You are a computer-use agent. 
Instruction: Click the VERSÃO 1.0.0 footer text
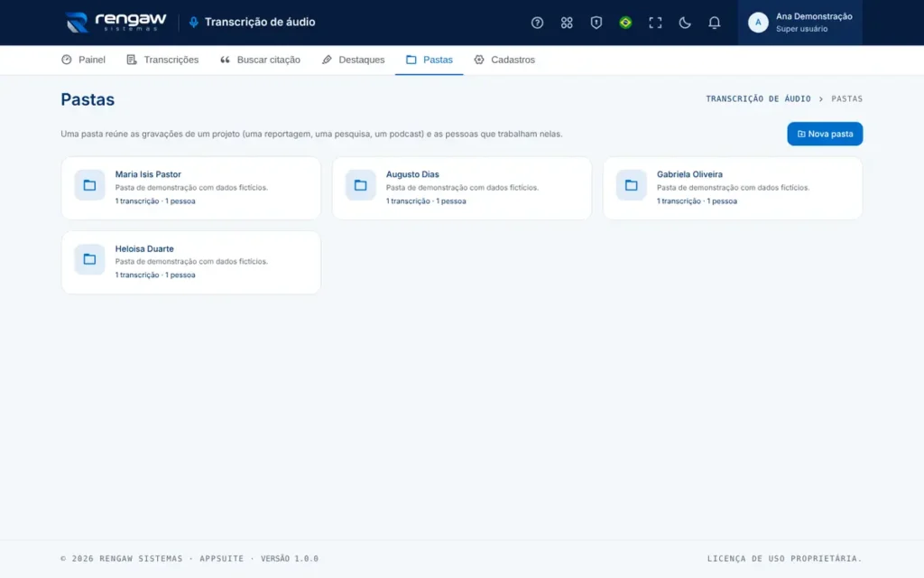pos(290,558)
